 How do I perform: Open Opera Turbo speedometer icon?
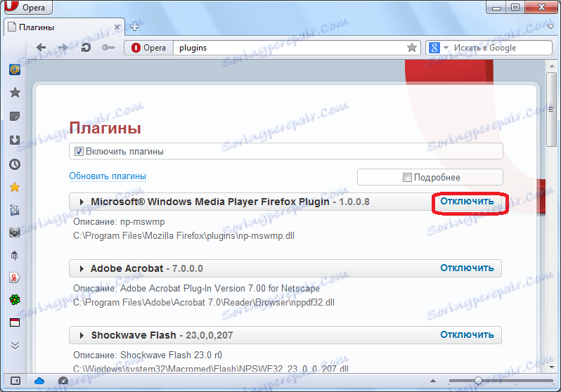click(x=63, y=381)
